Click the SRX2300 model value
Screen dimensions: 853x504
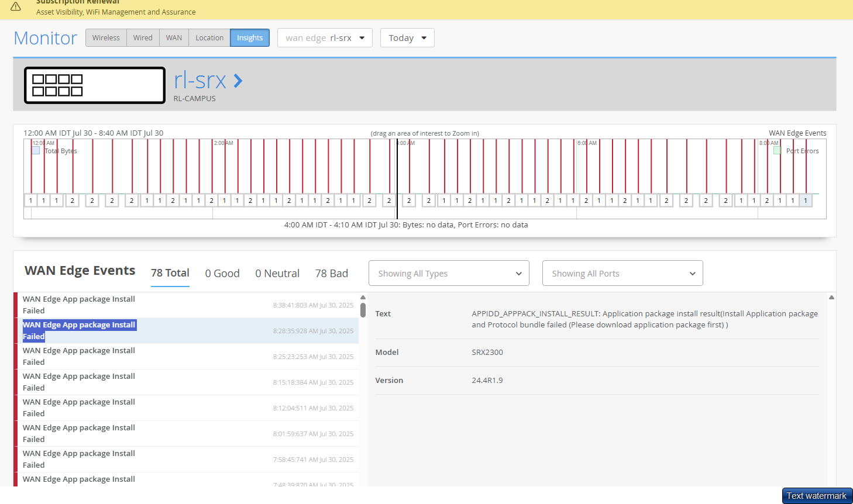click(487, 353)
